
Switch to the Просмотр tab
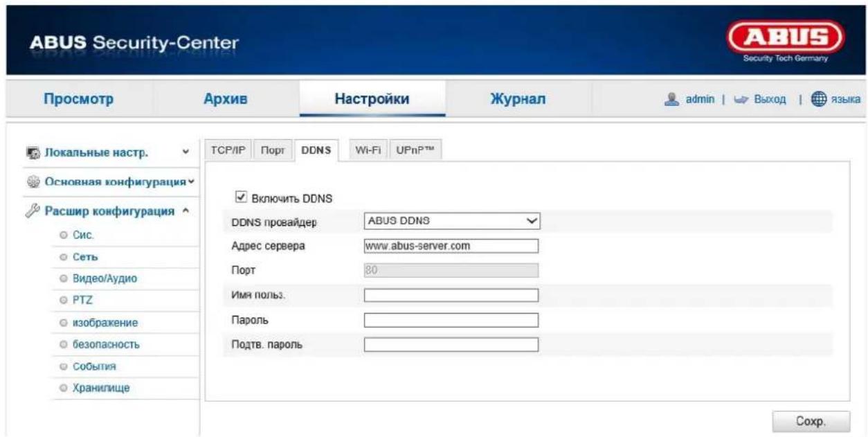[80, 99]
